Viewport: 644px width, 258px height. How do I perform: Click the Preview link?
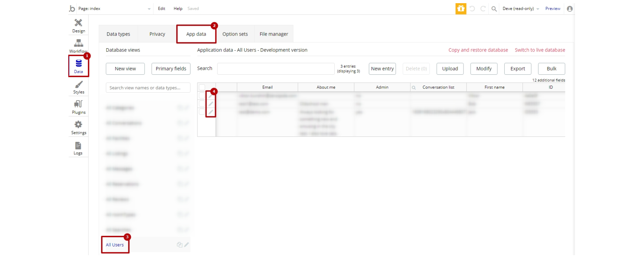pos(553,8)
